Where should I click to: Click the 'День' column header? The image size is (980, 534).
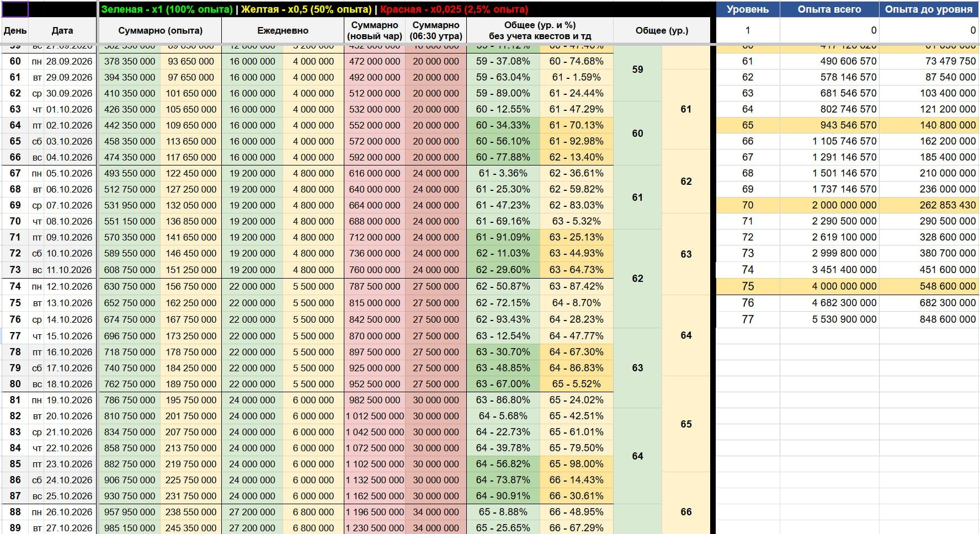15,30
